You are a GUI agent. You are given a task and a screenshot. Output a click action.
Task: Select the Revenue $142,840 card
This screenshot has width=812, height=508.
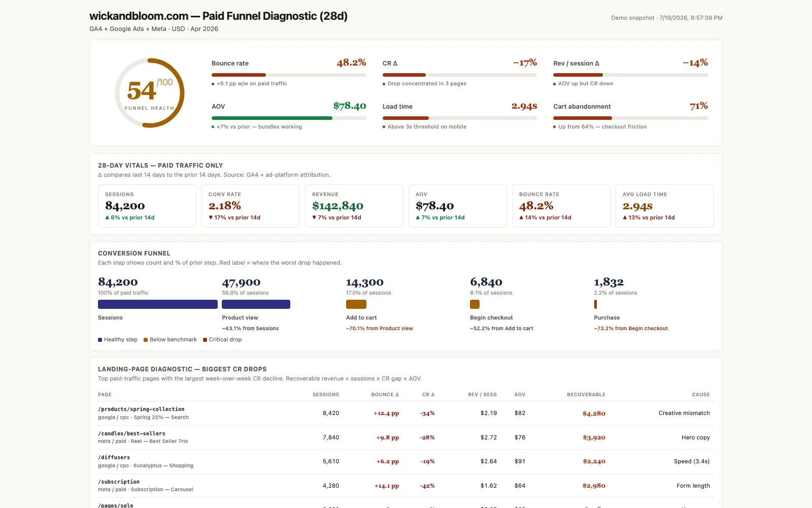click(354, 206)
